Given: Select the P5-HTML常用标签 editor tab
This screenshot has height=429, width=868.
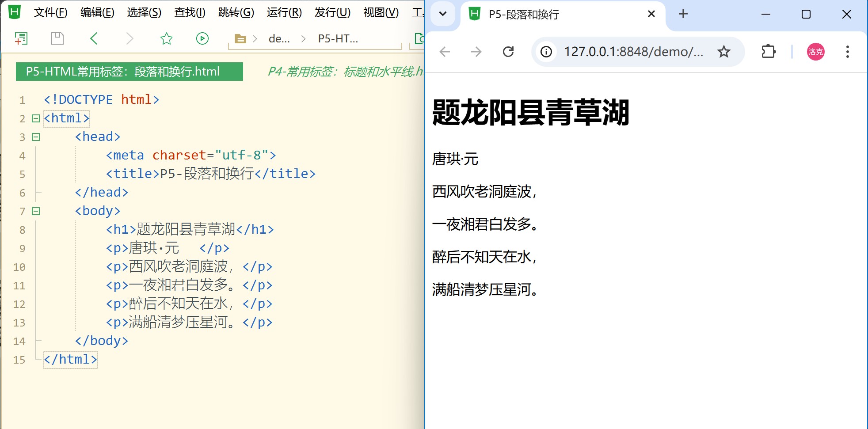Looking at the screenshot, I should (129, 72).
